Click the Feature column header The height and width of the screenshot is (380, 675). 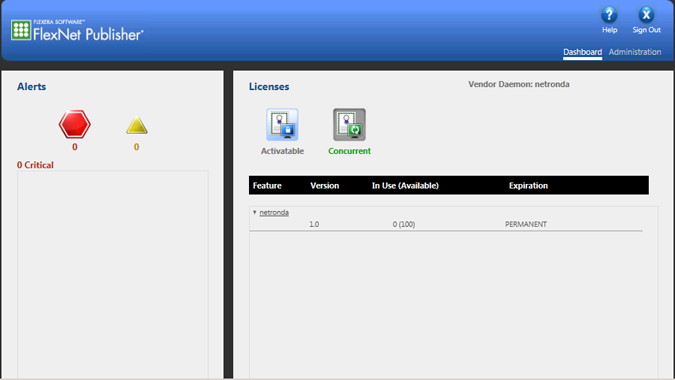pos(267,185)
